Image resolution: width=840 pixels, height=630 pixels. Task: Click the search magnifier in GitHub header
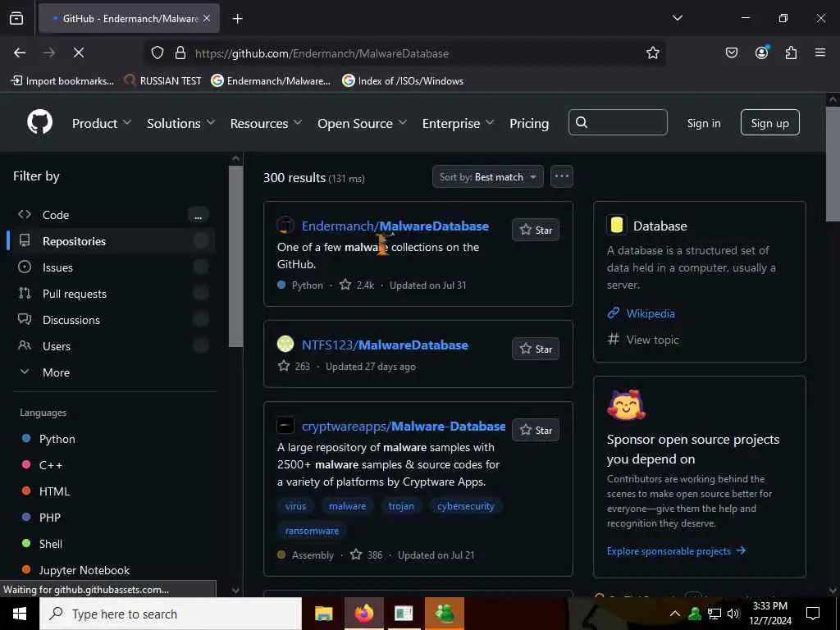(582, 123)
